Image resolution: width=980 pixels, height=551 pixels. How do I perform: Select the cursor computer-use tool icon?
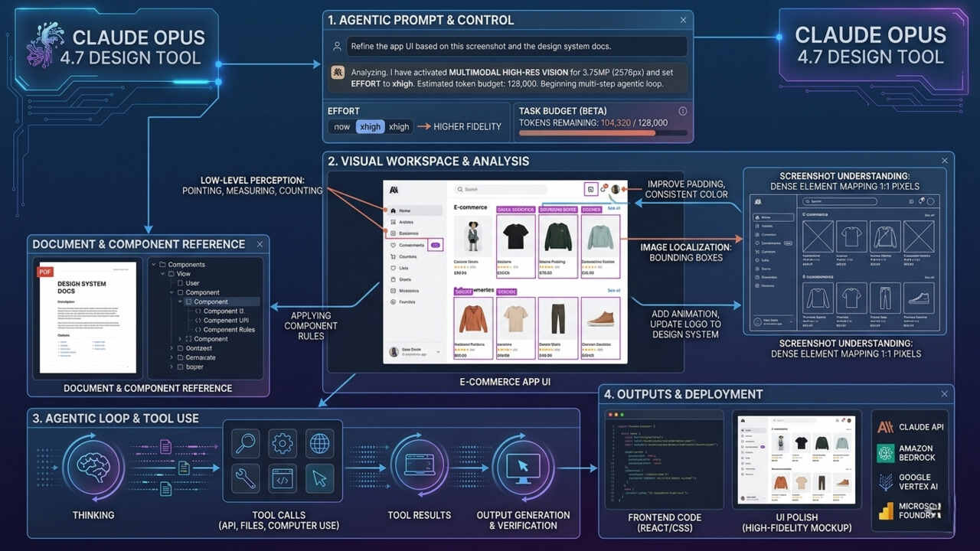[x=319, y=479]
